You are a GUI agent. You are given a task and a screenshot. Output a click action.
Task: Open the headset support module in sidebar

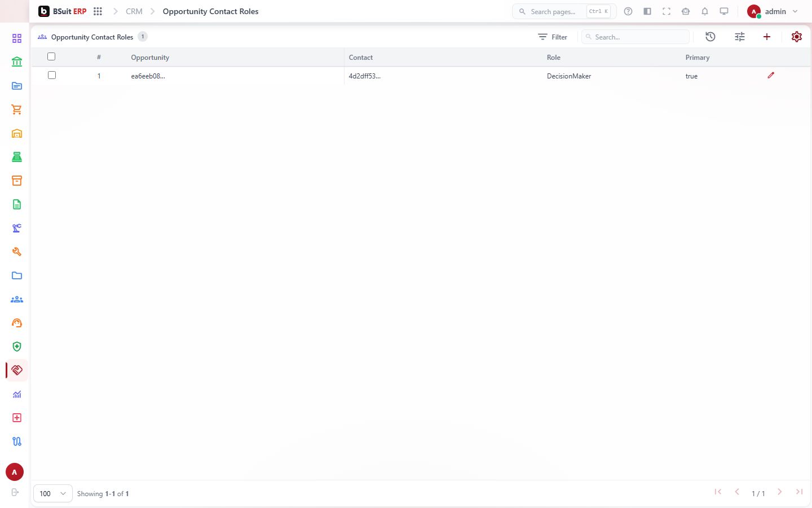point(17,323)
